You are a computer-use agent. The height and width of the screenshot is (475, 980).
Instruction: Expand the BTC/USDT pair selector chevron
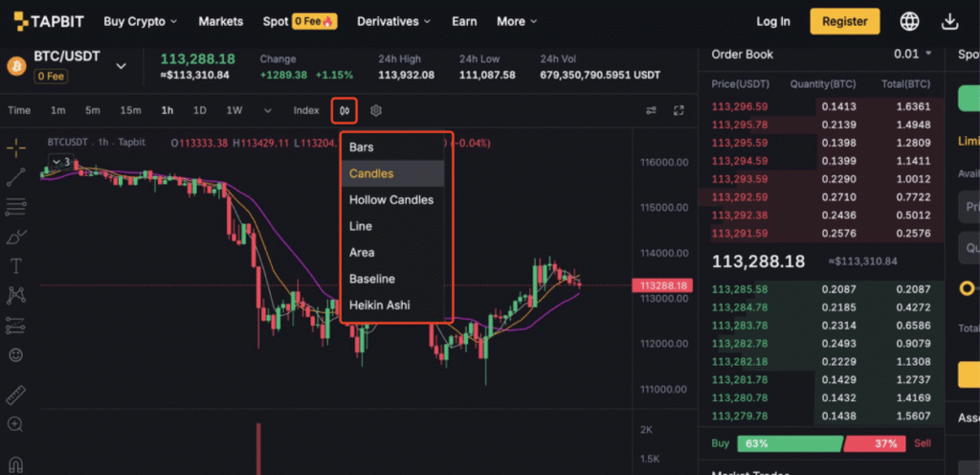pos(122,66)
